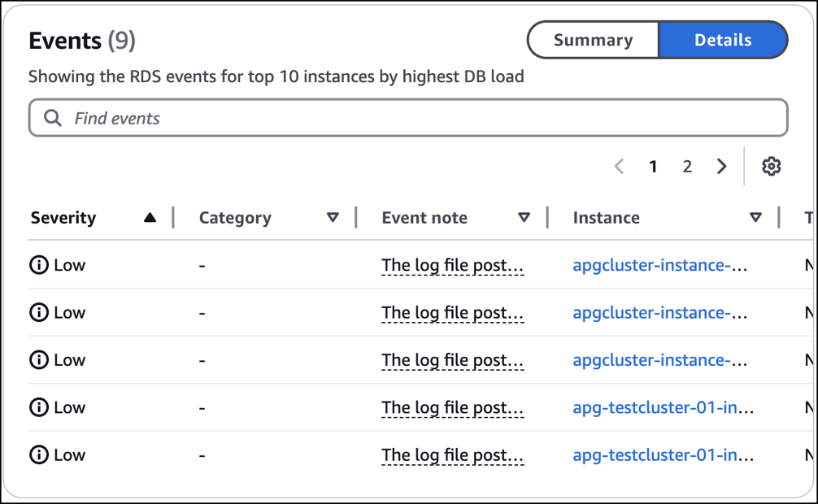This screenshot has width=818, height=504.
Task: Click the previous page chevron
Action: (x=619, y=166)
